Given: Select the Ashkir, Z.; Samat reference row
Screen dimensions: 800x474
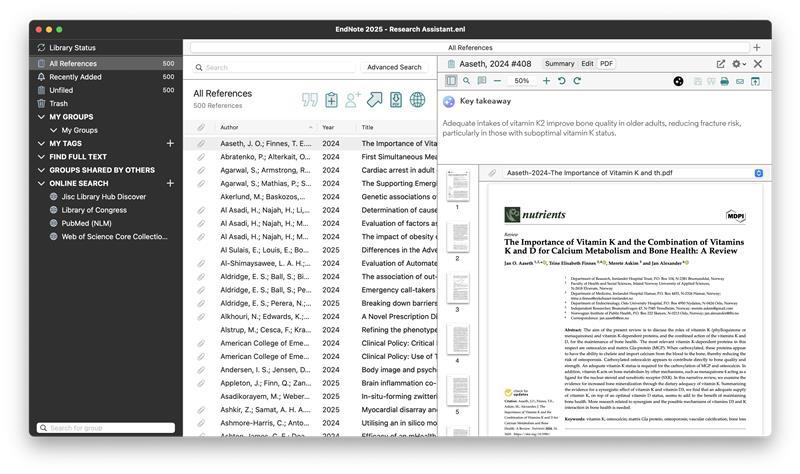Looking at the screenshot, I should click(x=310, y=410).
